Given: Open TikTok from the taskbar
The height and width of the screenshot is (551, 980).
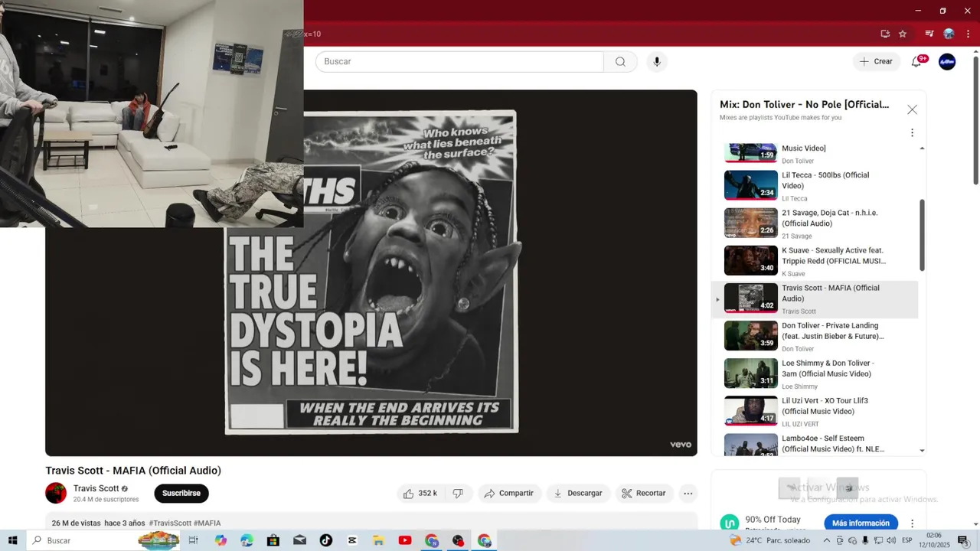Looking at the screenshot, I should (326, 540).
